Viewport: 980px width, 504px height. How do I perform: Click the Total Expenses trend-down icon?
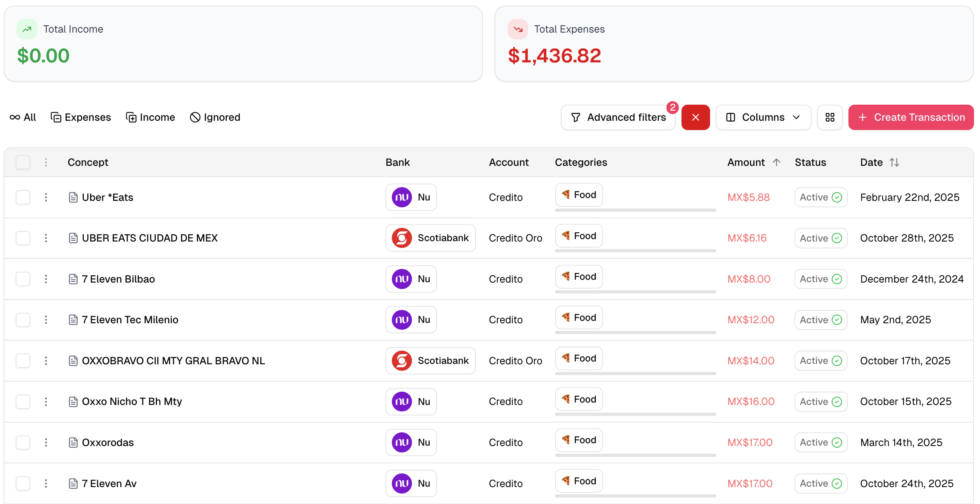[x=518, y=29]
